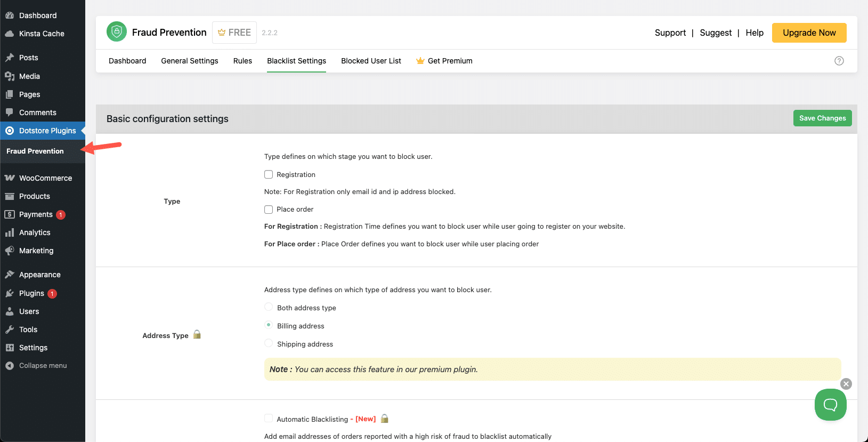
Task: Click the help question mark icon
Action: (839, 61)
